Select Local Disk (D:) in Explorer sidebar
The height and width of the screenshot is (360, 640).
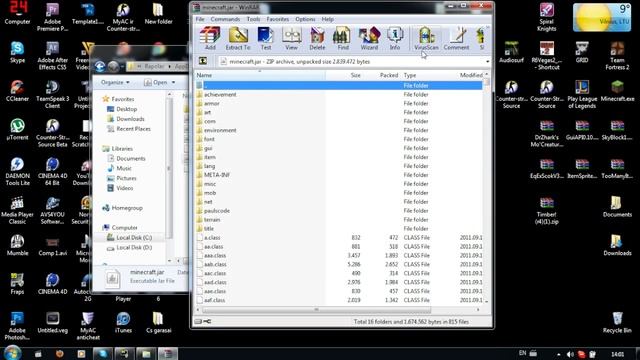coord(129,247)
